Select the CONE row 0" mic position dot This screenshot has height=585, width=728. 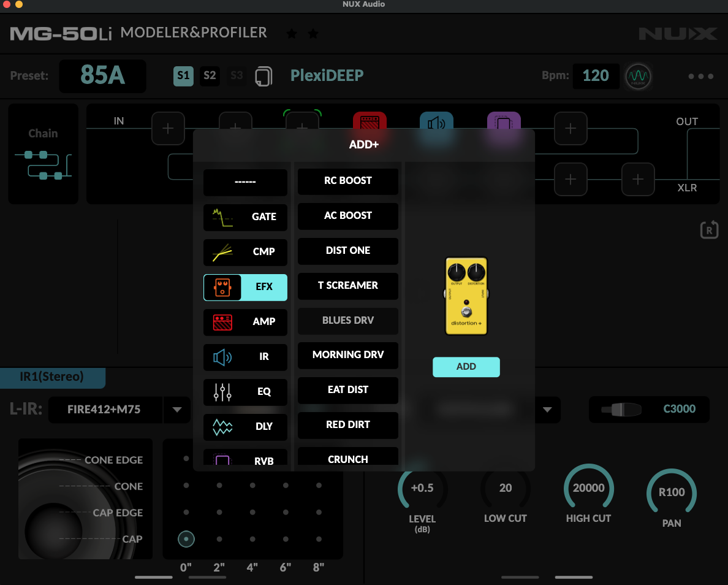coord(186,485)
